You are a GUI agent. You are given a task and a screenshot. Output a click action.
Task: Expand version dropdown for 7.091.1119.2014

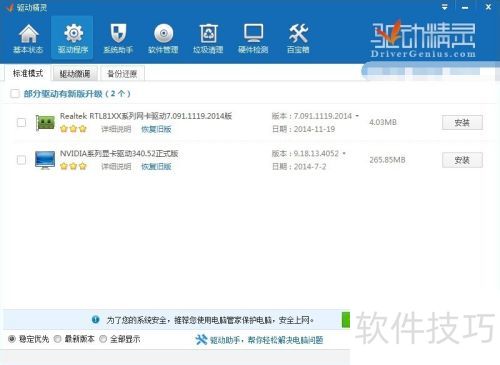pyautogui.click(x=357, y=116)
